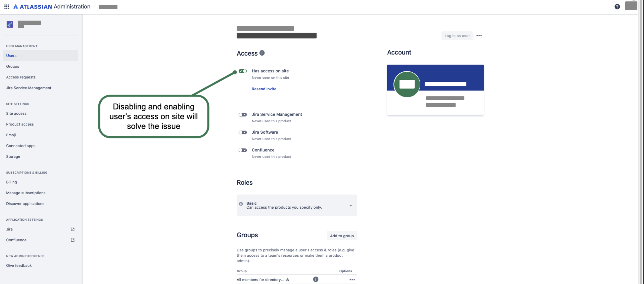This screenshot has height=284, width=644.
Task: Toggle Has access on site switch
Action: [x=242, y=71]
